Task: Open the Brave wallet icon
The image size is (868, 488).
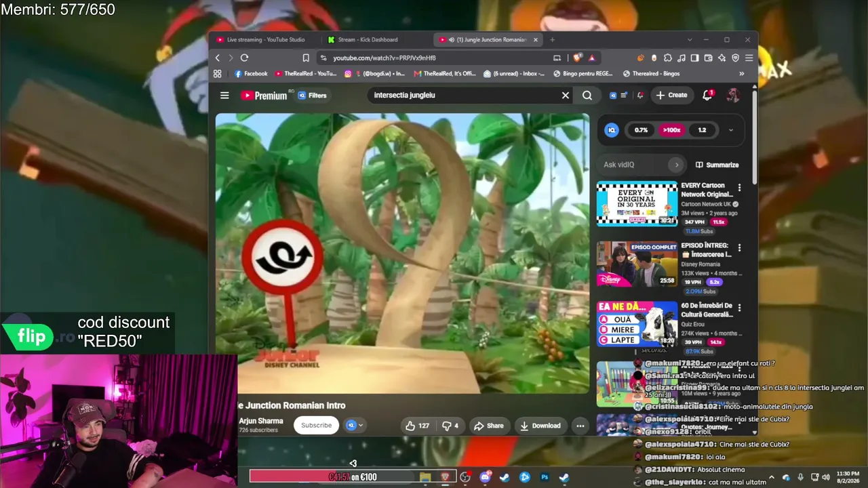Action: 708,58
